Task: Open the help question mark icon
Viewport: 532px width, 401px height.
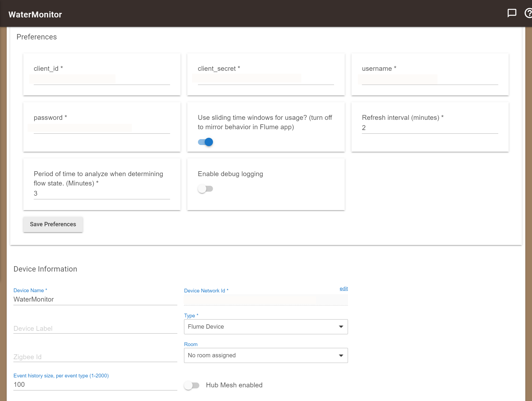Action: (x=528, y=13)
